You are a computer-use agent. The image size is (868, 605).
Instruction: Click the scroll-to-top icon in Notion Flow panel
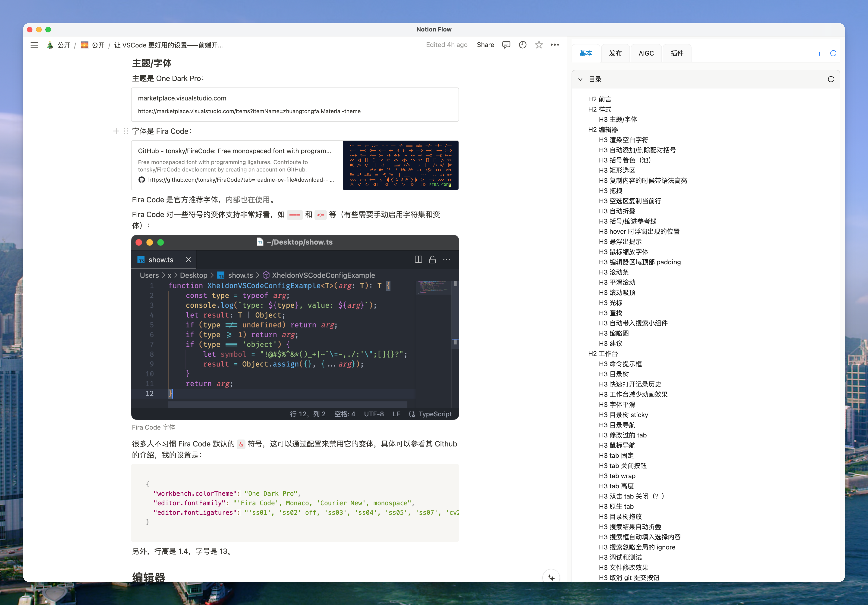pyautogui.click(x=819, y=53)
